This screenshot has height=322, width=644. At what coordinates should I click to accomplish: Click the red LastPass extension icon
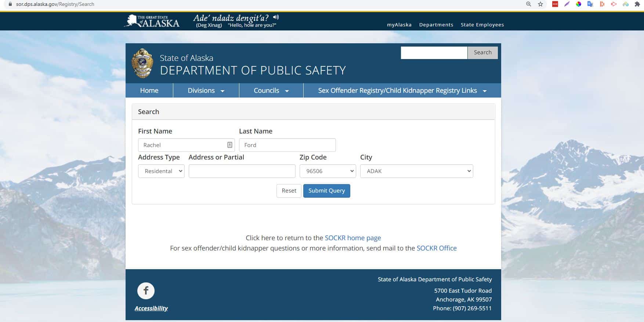pyautogui.click(x=555, y=4)
